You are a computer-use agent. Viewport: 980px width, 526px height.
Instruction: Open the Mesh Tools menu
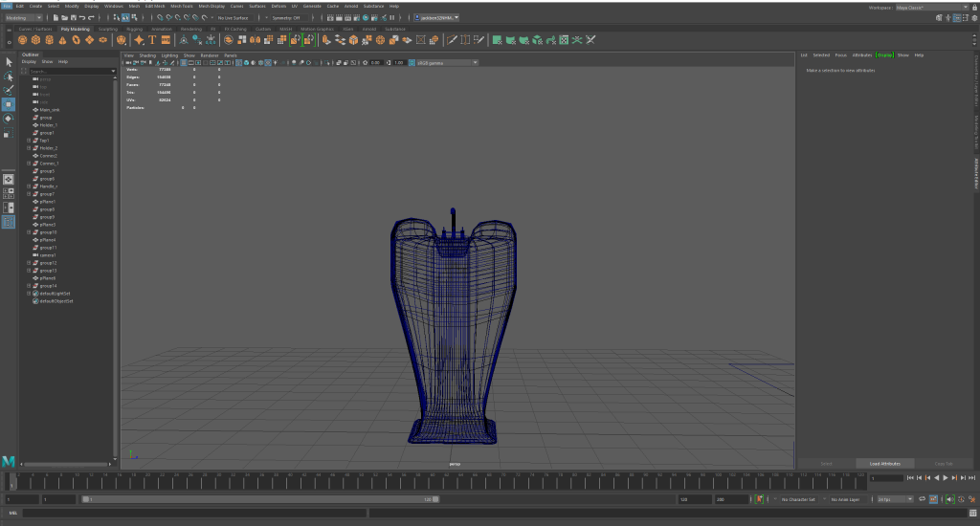pos(182,6)
